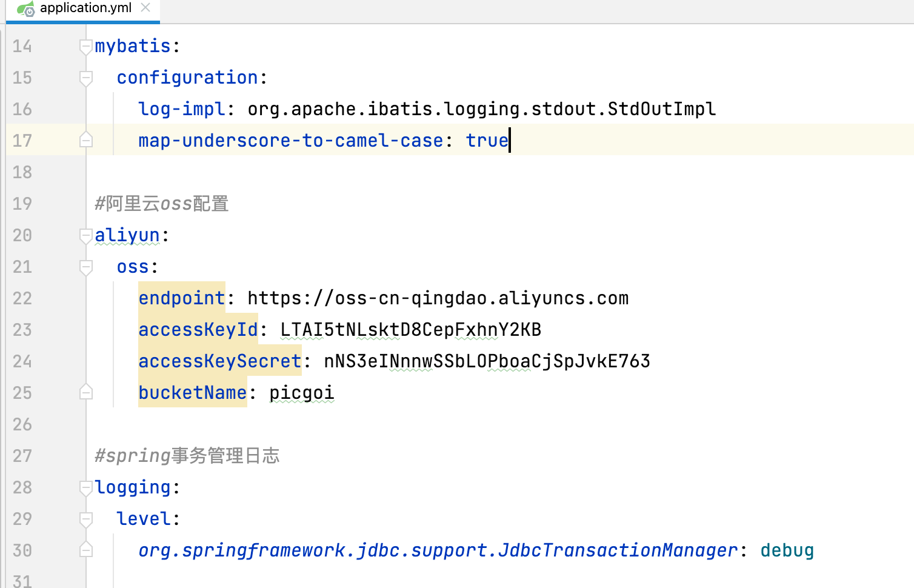Collapse the configuration block fold marker
914x588 pixels.
86,78
